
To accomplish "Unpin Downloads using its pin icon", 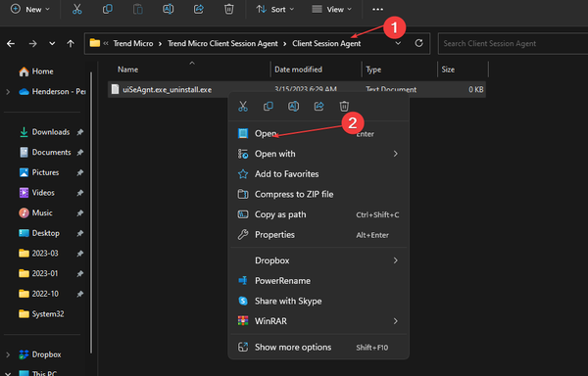I will tap(80, 132).
